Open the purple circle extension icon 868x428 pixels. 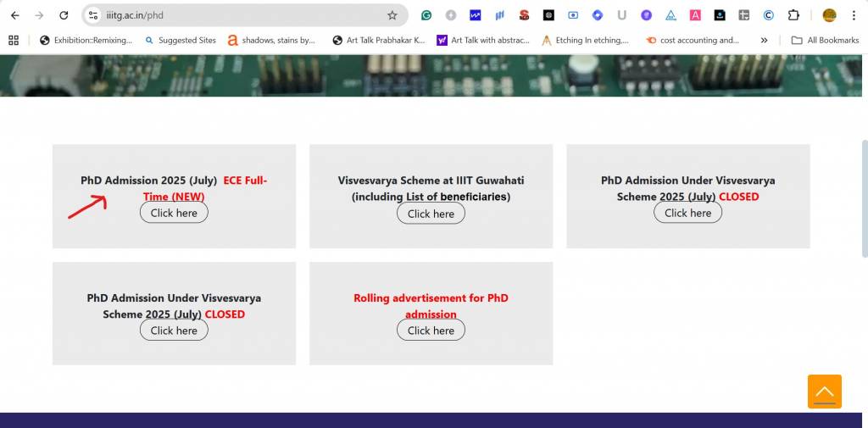(x=646, y=15)
